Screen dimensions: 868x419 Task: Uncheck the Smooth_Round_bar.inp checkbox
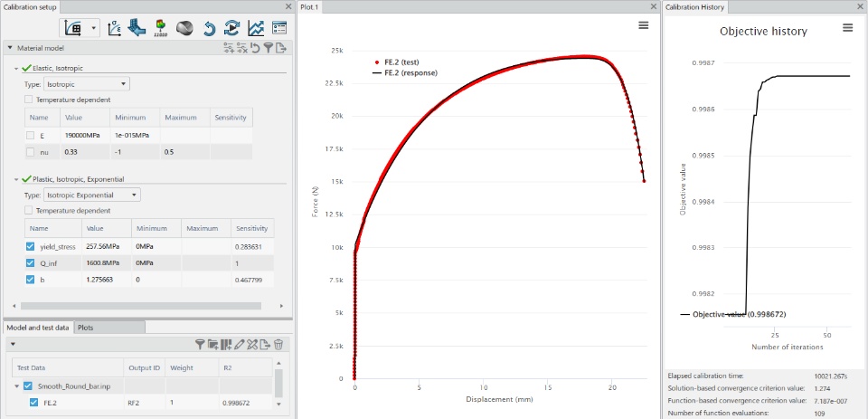point(28,386)
